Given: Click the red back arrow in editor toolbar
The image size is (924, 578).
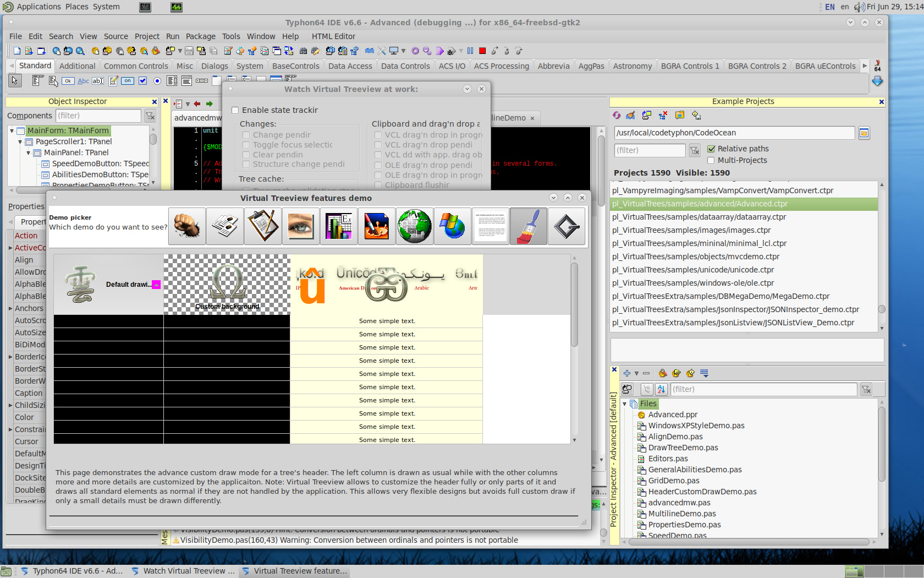Looking at the screenshot, I should 197,103.
